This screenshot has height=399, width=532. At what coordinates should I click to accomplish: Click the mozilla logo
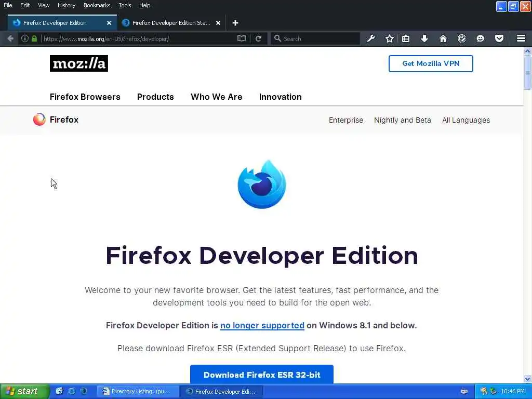click(79, 63)
